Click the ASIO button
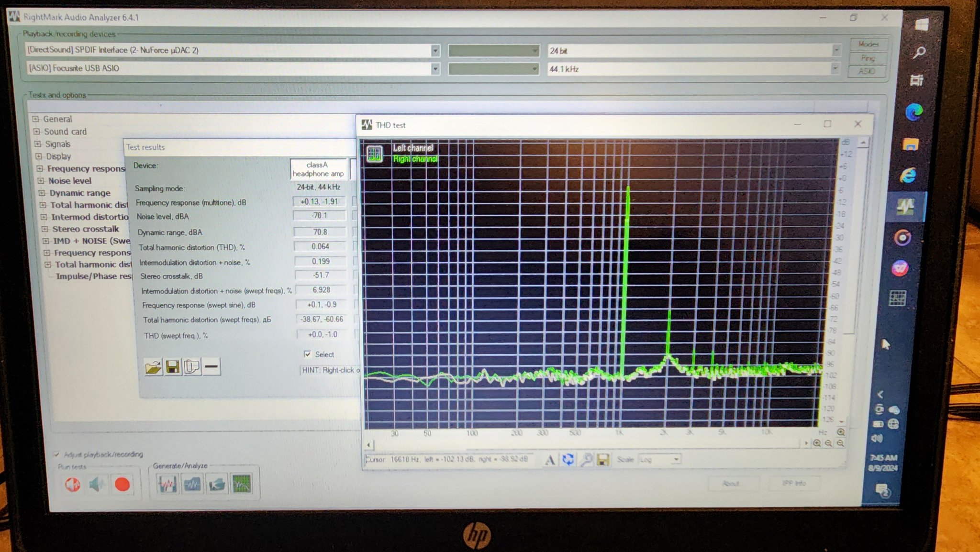Image resolution: width=980 pixels, height=552 pixels. tap(867, 71)
